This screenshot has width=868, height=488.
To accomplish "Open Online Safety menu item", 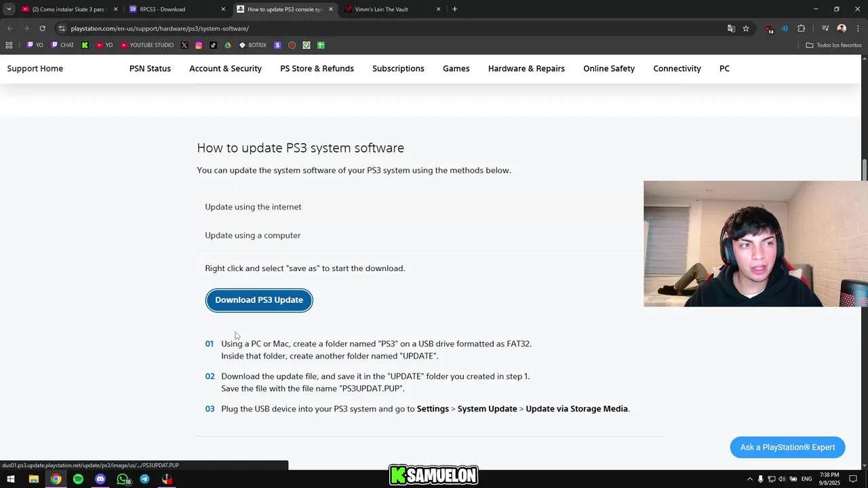I will (609, 68).
